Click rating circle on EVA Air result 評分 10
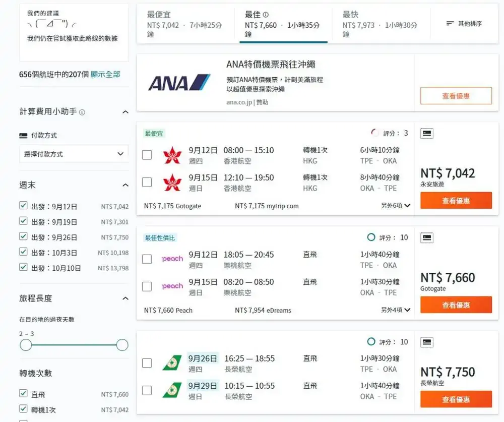The width and height of the screenshot is (504, 422). tap(371, 342)
